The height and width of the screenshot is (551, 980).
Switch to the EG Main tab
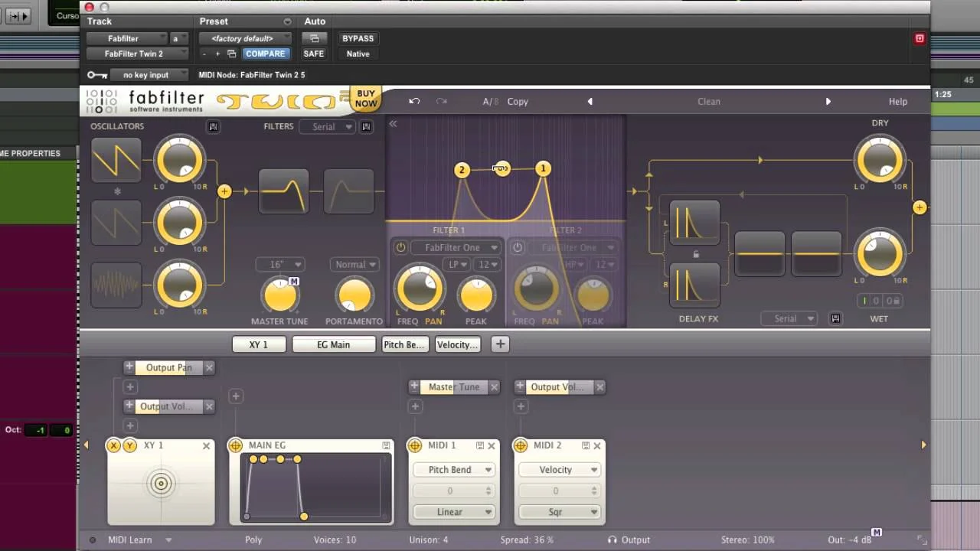[x=334, y=344]
